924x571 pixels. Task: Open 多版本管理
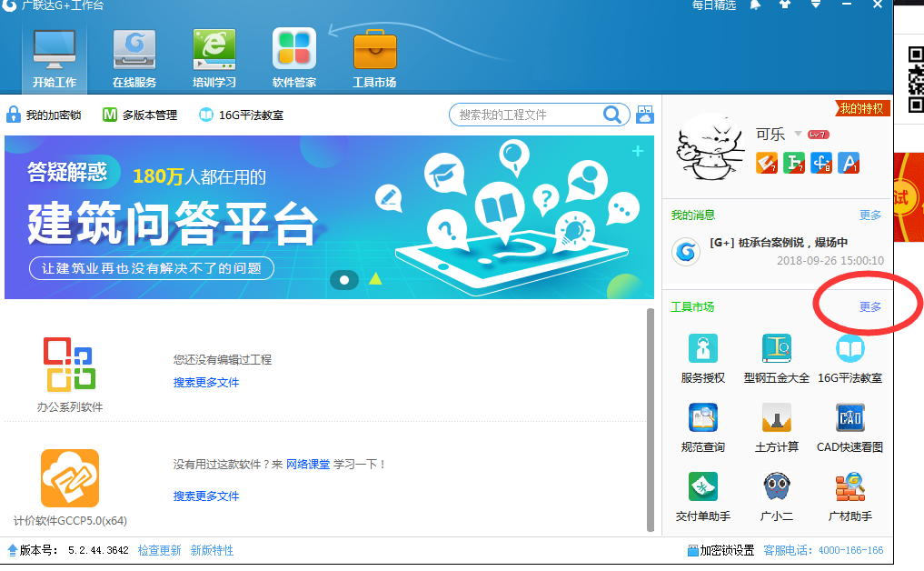pyautogui.click(x=140, y=115)
